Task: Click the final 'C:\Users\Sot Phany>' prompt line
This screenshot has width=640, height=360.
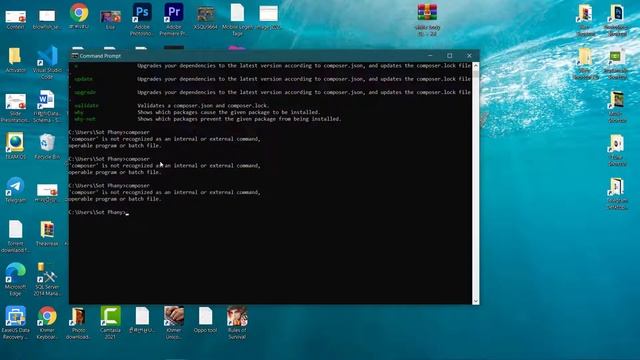Action: [x=98, y=212]
